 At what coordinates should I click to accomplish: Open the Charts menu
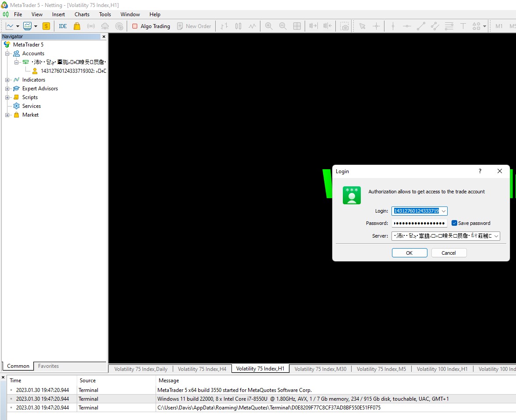coord(82,14)
